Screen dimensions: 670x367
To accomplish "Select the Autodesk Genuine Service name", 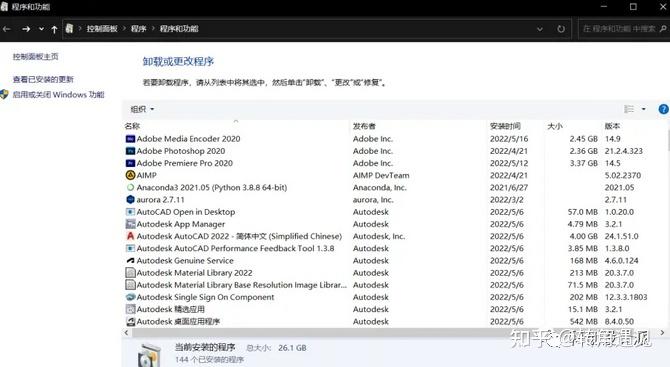I will 185,261.
